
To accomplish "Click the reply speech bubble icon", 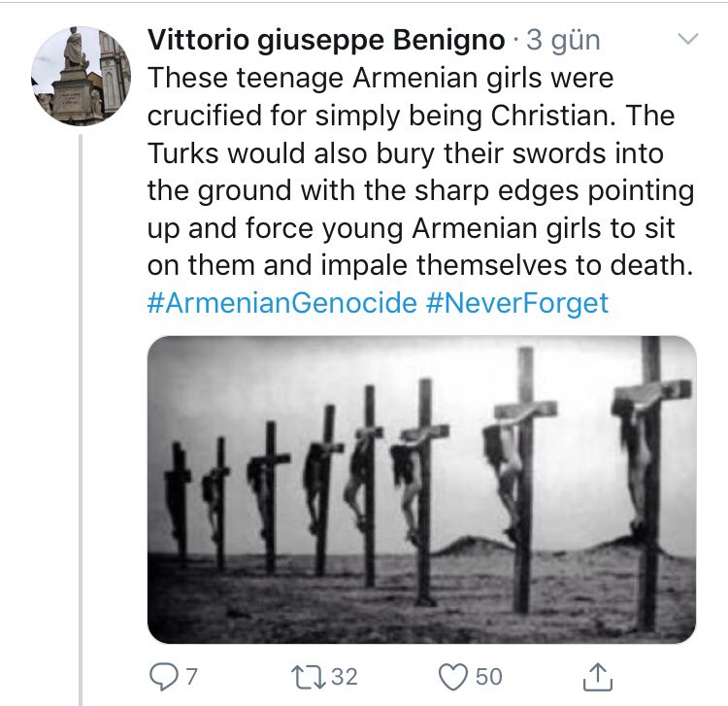I will [161, 677].
